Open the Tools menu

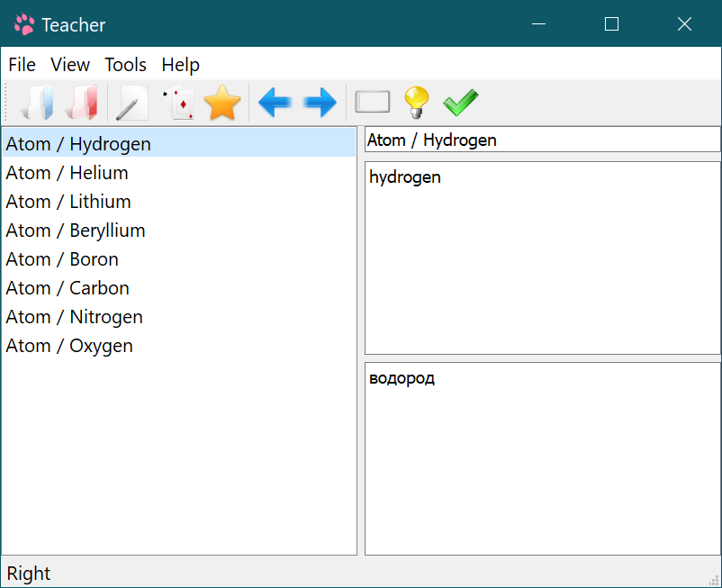click(x=125, y=65)
